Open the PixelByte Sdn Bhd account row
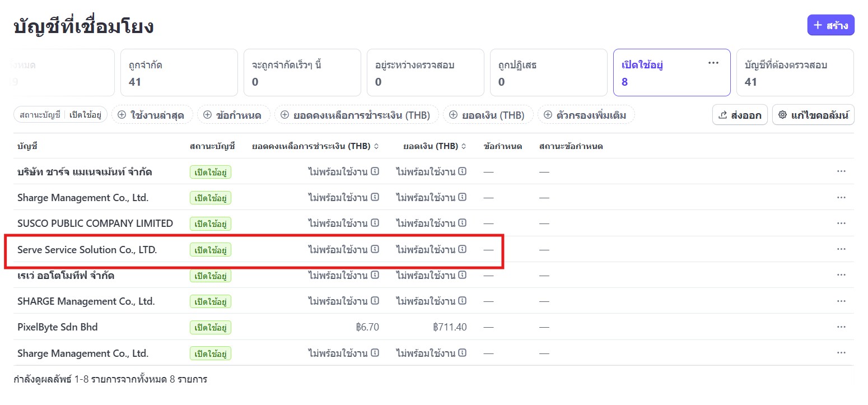The height and width of the screenshot is (405, 868). tap(58, 327)
